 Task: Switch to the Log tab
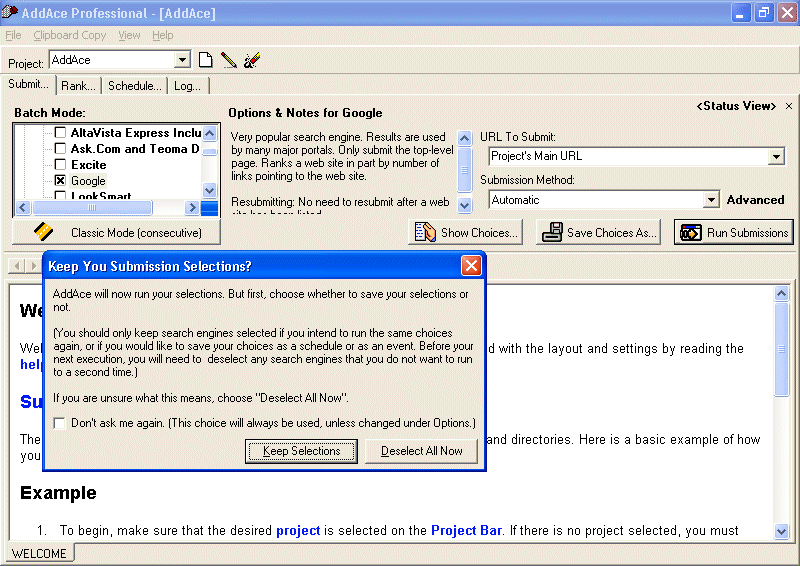tap(187, 86)
